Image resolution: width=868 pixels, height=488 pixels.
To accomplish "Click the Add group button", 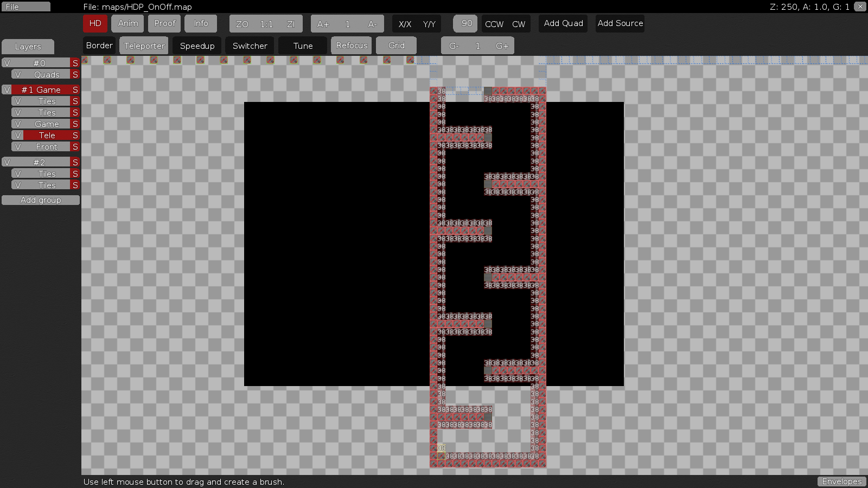I will click(41, 200).
